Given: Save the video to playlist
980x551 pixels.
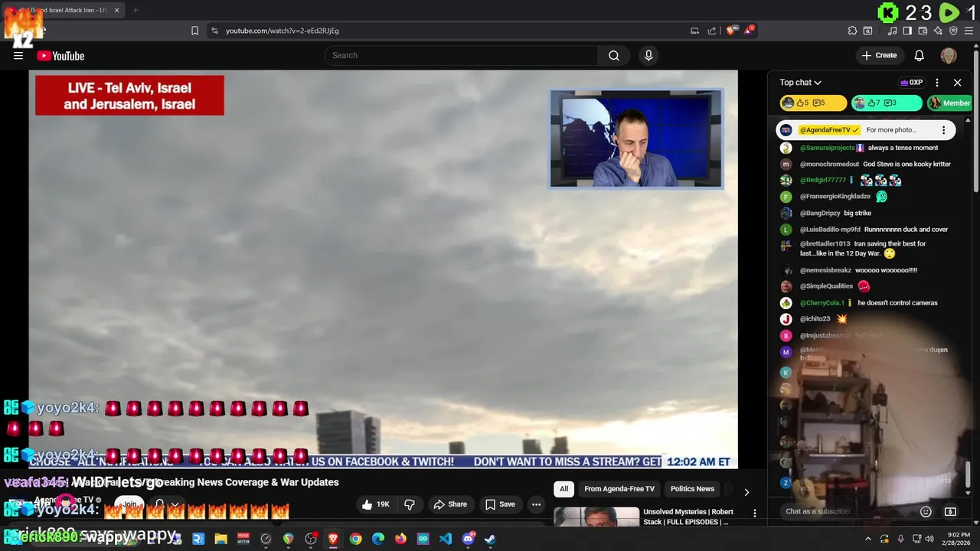Looking at the screenshot, I should click(x=500, y=504).
